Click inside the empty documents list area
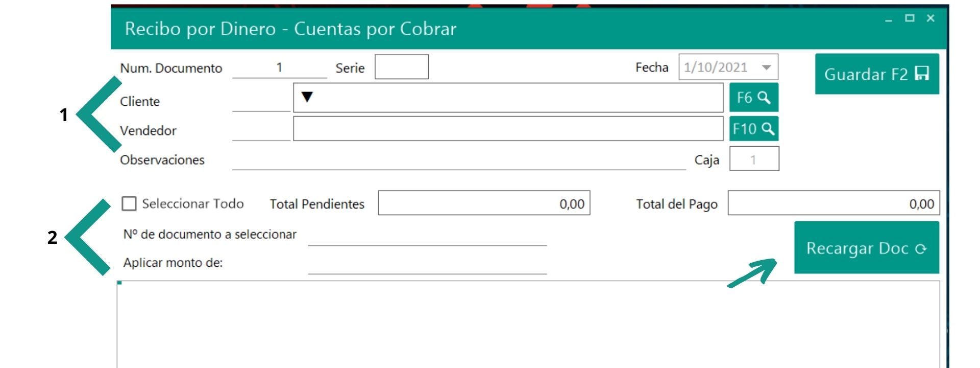The height and width of the screenshot is (368, 980). 528,325
